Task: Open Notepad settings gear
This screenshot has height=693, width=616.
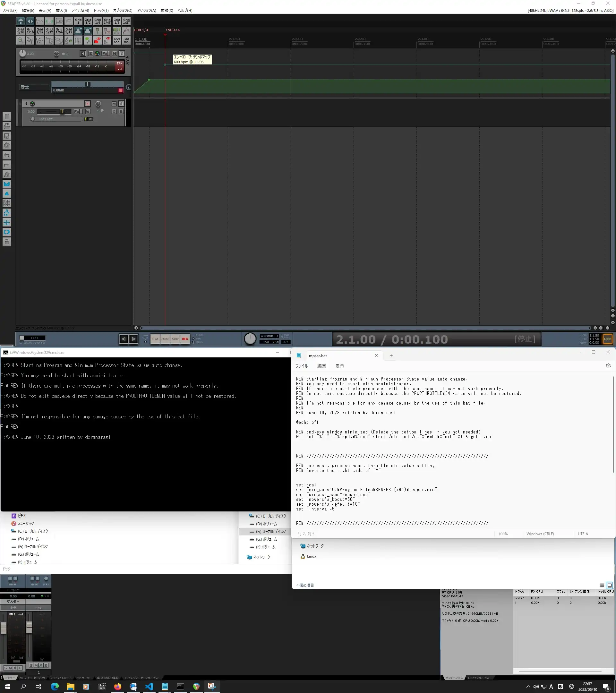Action: point(608,366)
